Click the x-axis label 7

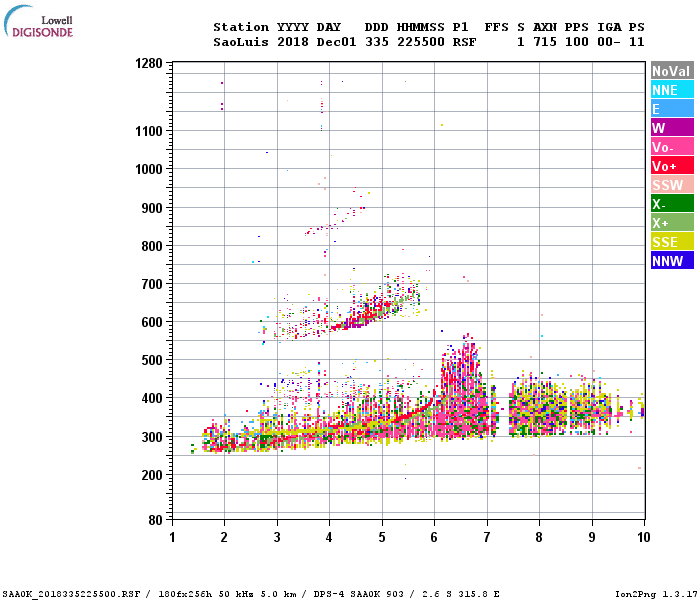coord(487,537)
